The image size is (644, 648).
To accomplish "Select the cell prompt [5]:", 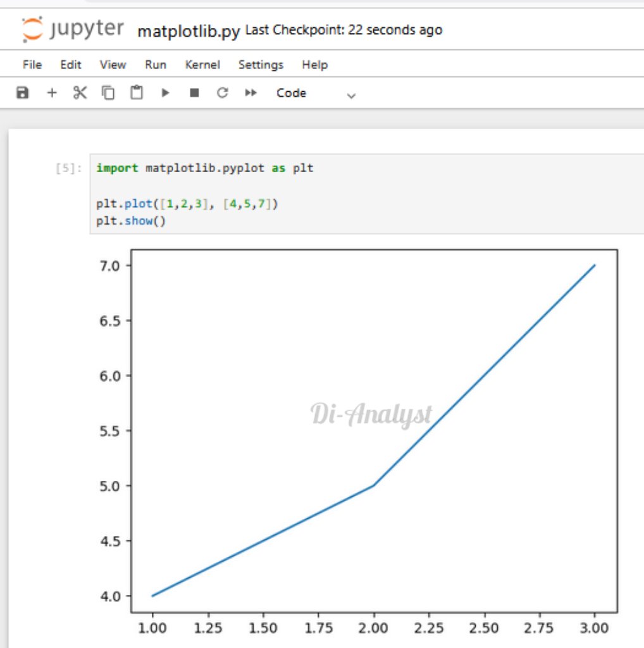I will coord(68,168).
